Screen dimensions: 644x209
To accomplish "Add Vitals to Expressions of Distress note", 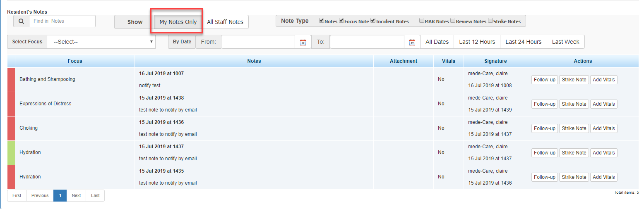I will [x=603, y=104].
